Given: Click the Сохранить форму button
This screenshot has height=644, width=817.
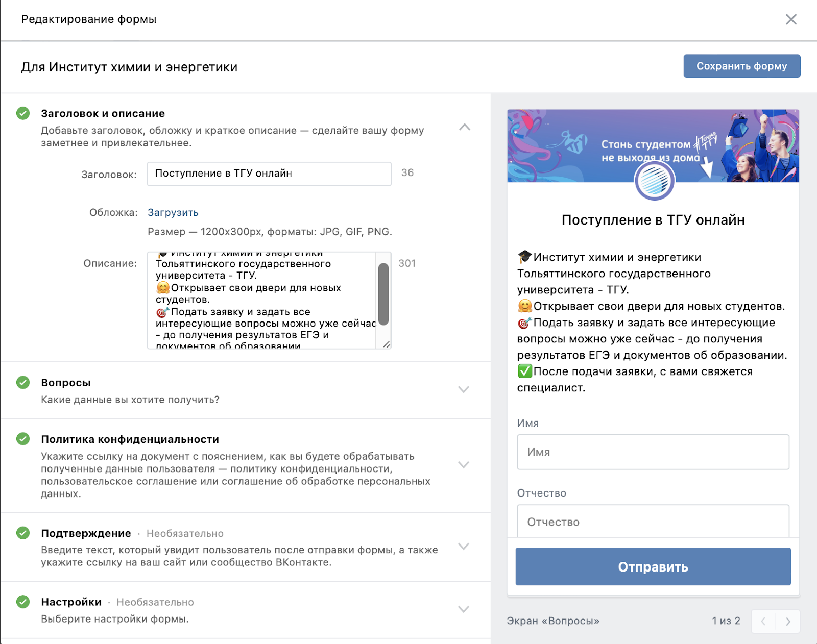Looking at the screenshot, I should 741,66.
